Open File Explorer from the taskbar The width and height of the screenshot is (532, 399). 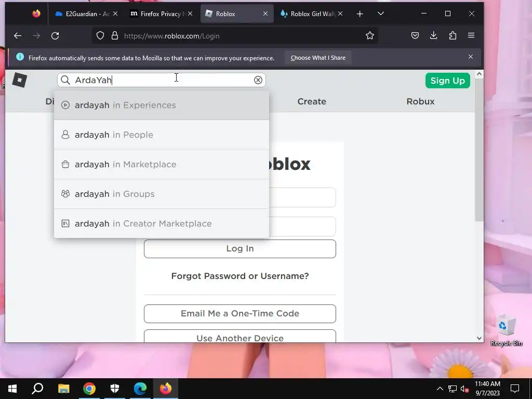[x=63, y=389]
